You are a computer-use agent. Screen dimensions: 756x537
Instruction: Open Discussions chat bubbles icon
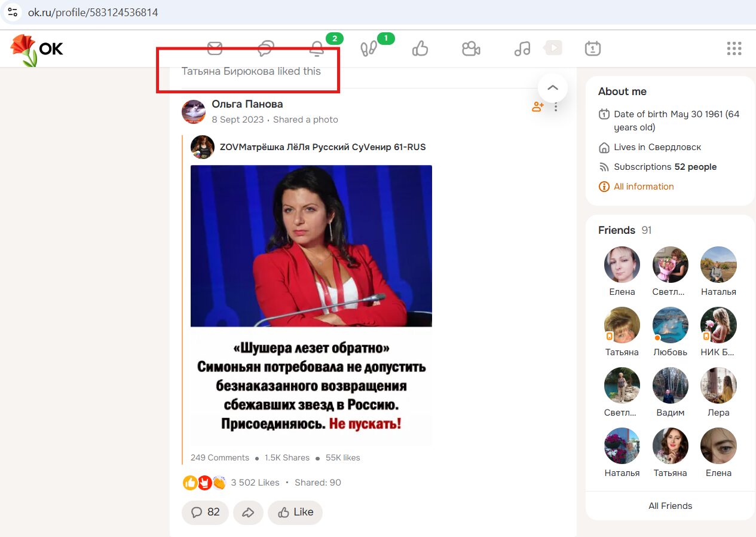266,48
